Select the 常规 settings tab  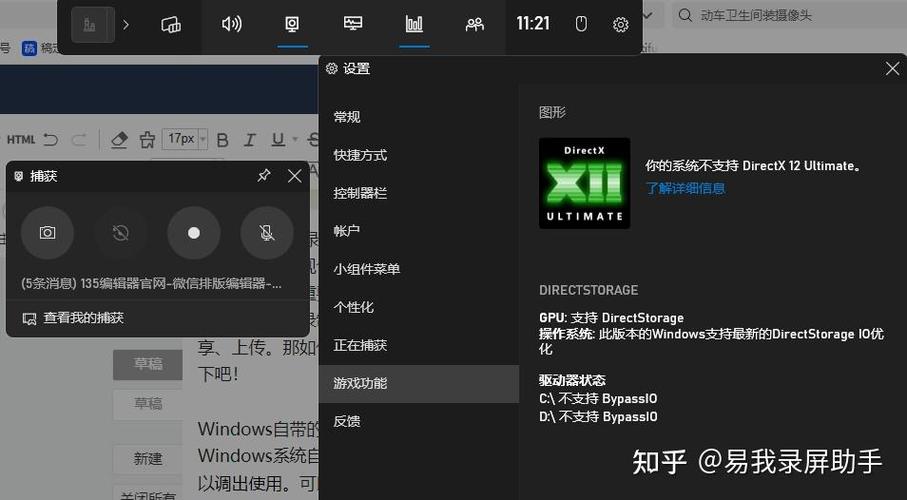pos(419,117)
